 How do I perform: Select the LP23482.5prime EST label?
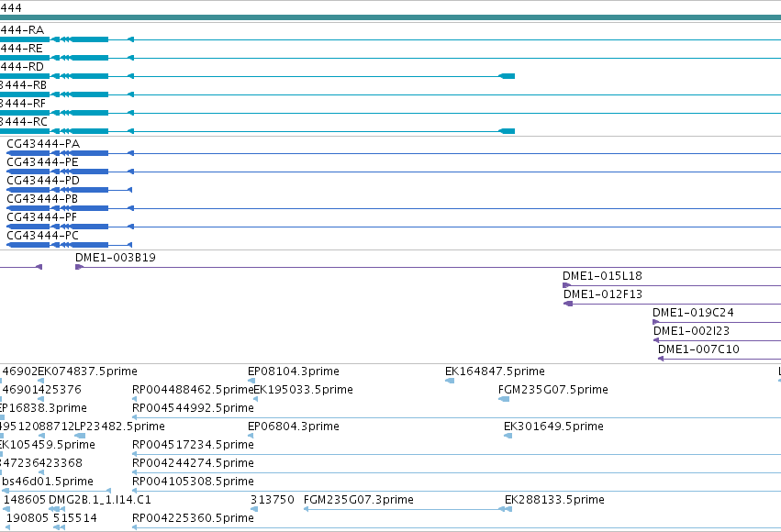(119, 427)
